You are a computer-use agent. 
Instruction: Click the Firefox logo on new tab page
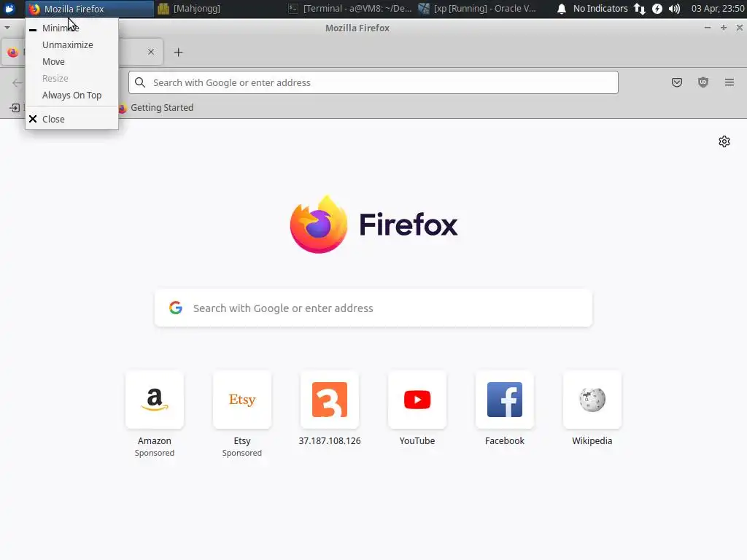(318, 224)
